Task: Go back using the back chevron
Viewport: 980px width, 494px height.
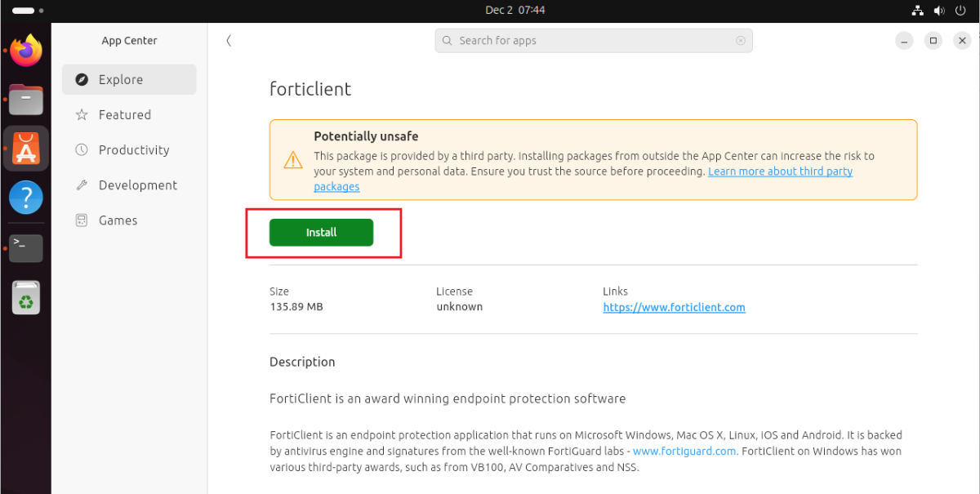Action: 229,41
